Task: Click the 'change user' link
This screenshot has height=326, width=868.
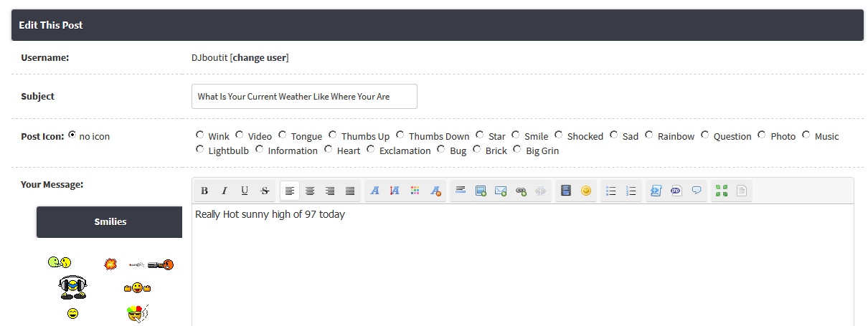Action: click(260, 57)
